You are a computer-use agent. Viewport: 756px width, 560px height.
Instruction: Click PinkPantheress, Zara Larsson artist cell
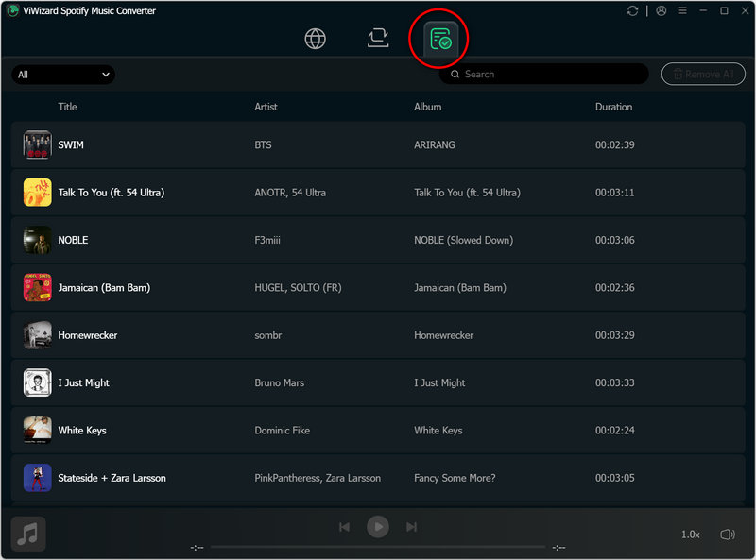[318, 478]
